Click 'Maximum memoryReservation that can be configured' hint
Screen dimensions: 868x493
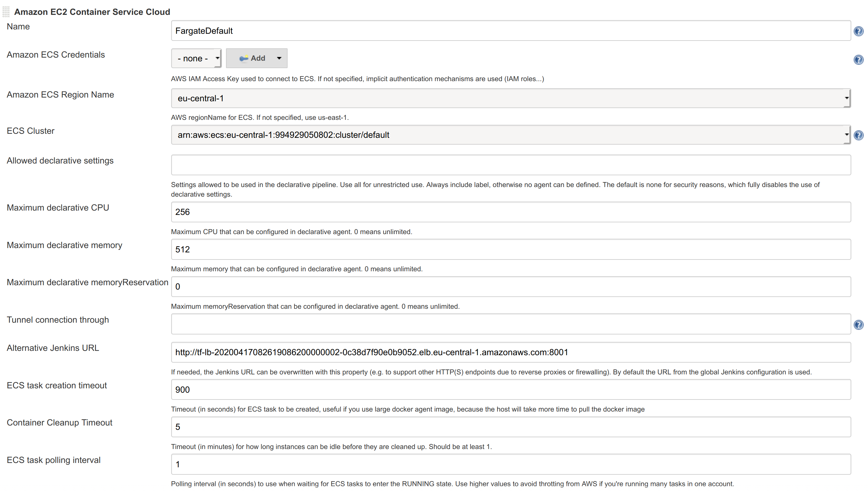coord(315,307)
